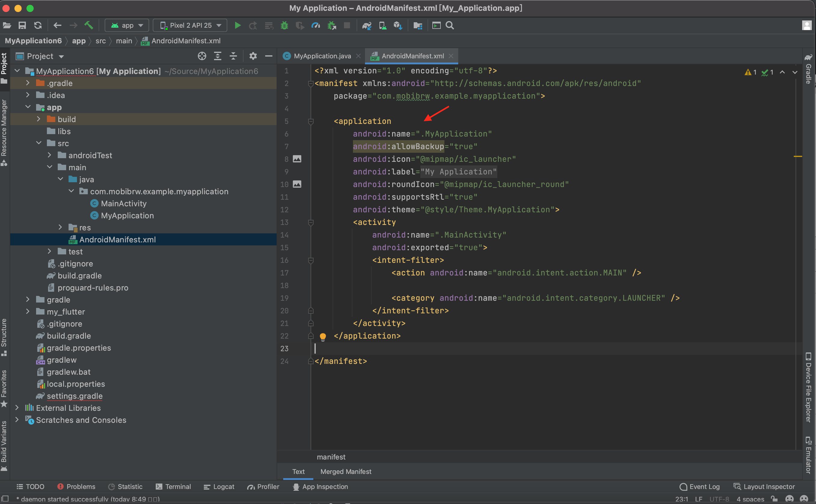Fold the intent-filter tag on line 16
816x504 pixels.
(311, 260)
